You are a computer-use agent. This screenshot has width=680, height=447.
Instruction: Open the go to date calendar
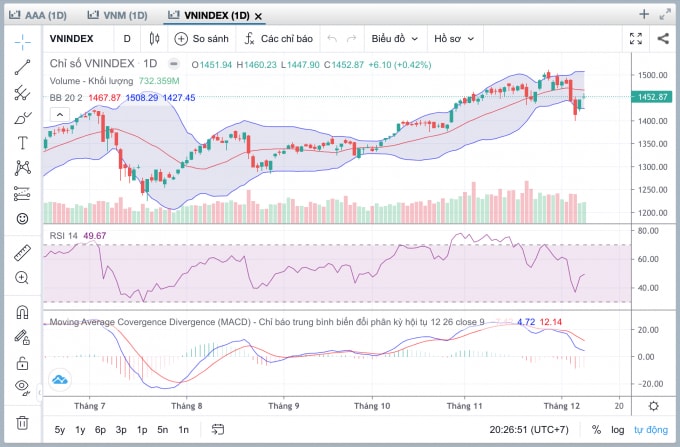tap(218, 429)
